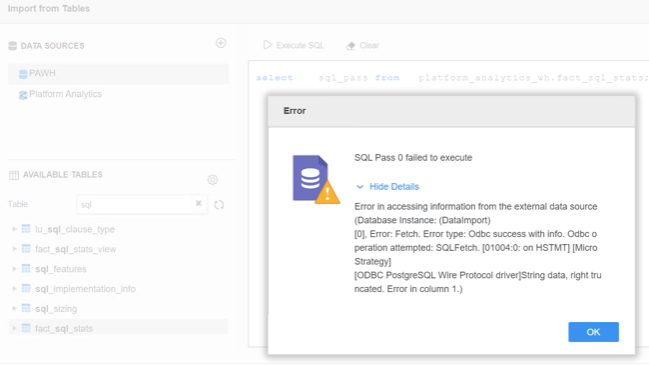Click table icon next to sql_sizing
Screen dimensions: 649x365
point(26,308)
